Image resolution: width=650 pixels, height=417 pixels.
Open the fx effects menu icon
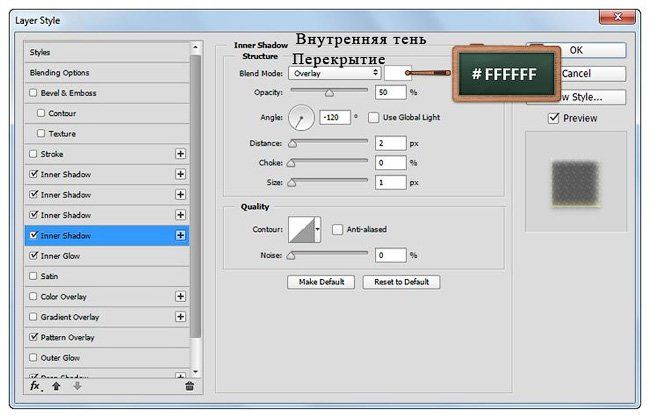34,385
